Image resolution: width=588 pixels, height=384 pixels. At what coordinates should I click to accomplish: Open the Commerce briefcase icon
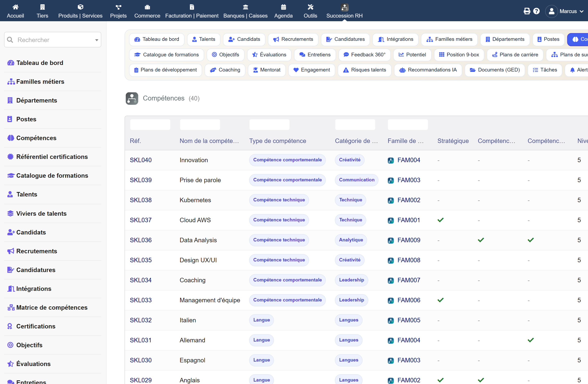coord(147,7)
